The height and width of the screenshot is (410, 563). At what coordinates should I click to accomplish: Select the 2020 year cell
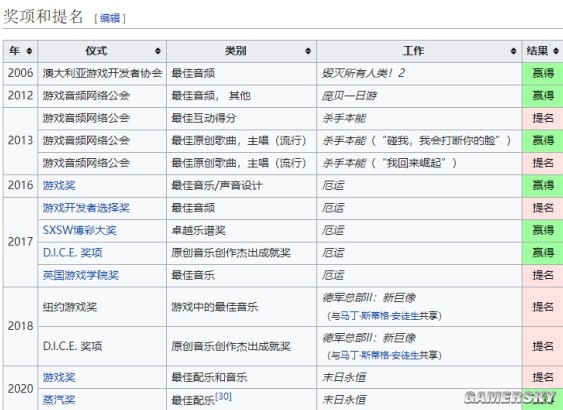tap(20, 388)
